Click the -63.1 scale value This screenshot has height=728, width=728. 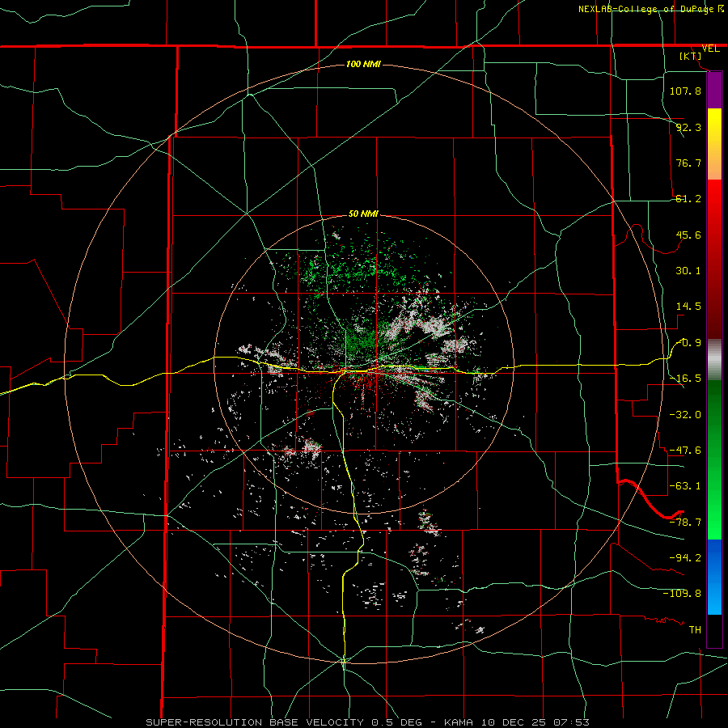click(x=685, y=486)
